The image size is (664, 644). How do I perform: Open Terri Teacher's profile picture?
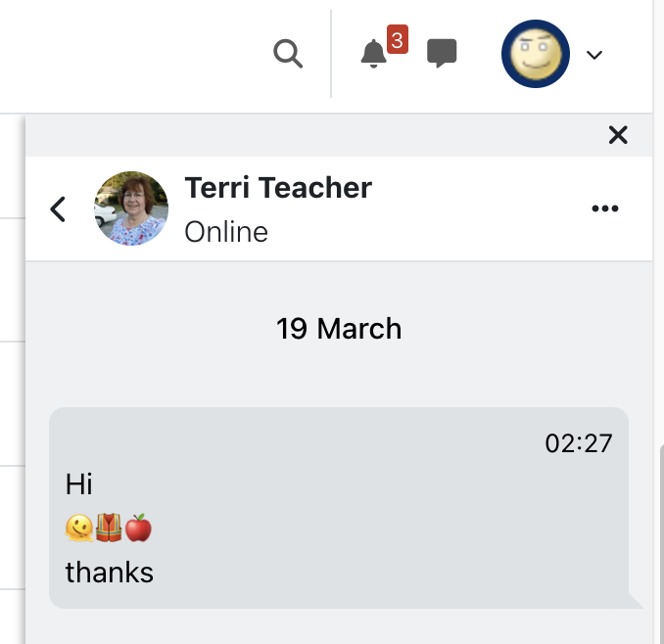coord(131,208)
